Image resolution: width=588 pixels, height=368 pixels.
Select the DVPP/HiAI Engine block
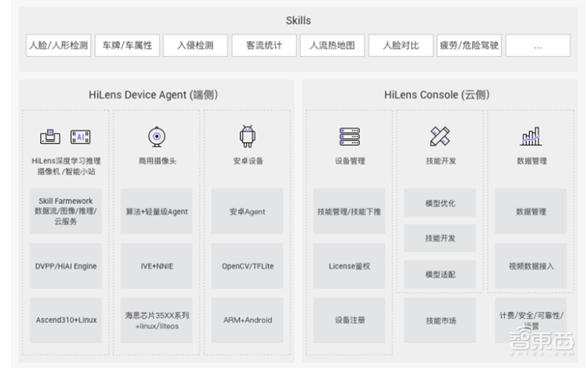click(x=66, y=266)
